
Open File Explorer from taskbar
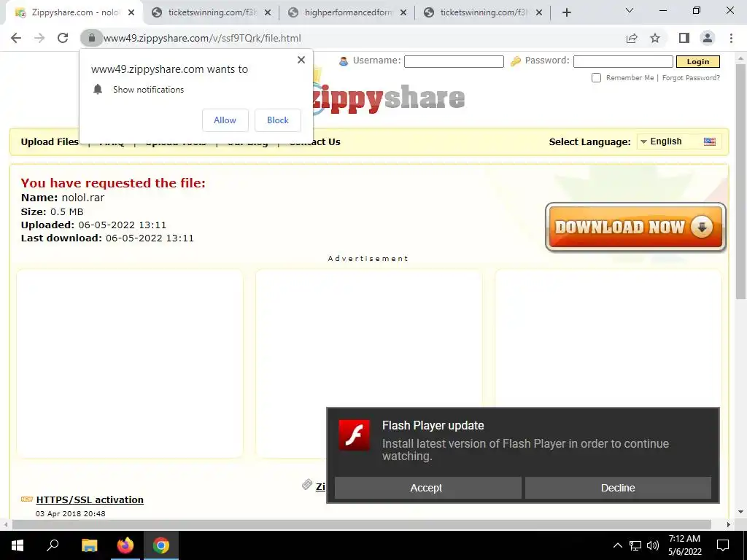tap(89, 545)
